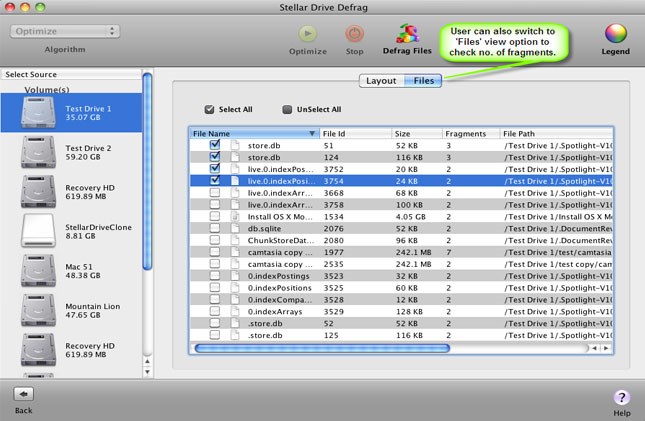645x421 pixels.
Task: Select Test Drive 2 volume icon
Action: pyautogui.click(x=38, y=152)
